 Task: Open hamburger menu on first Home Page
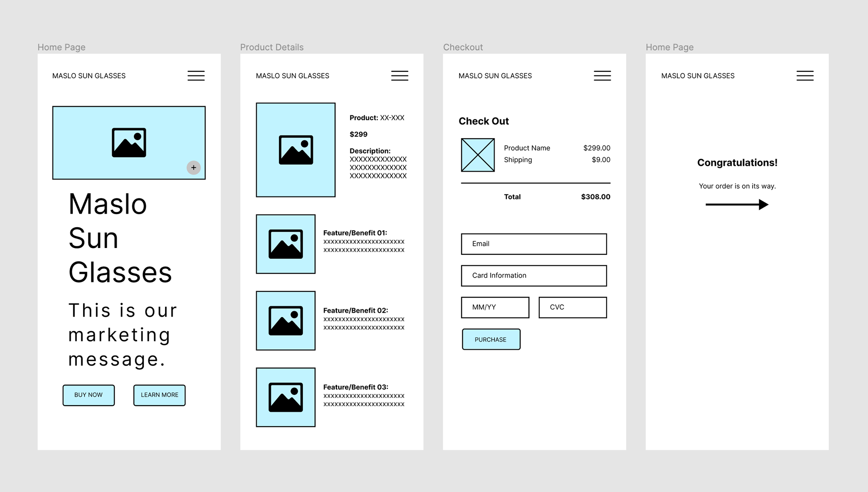pos(196,76)
